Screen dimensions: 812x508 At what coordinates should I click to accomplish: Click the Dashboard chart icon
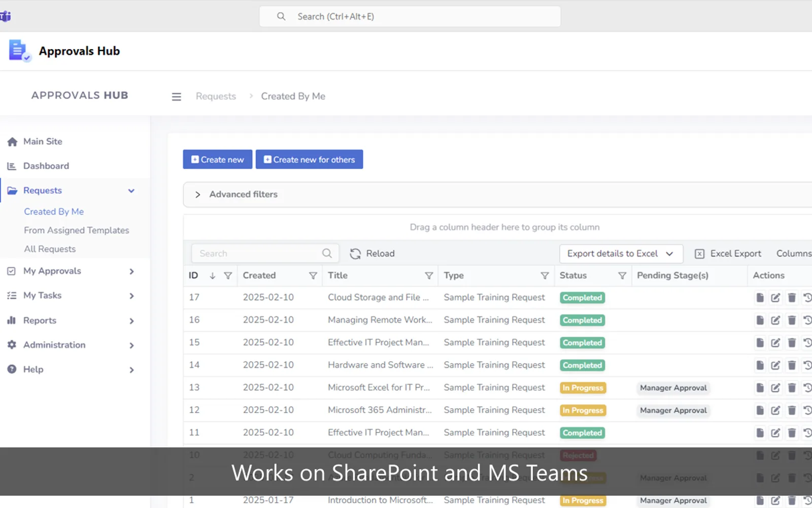click(x=12, y=166)
